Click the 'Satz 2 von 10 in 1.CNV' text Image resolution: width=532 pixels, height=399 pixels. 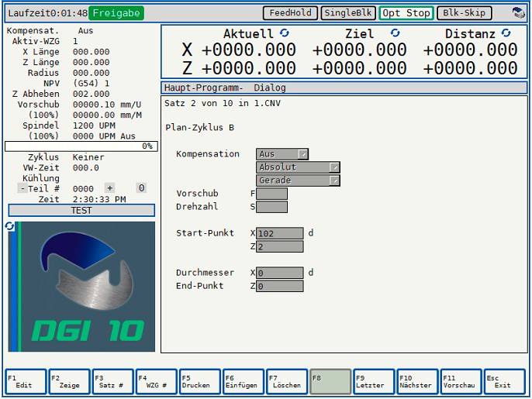(223, 103)
